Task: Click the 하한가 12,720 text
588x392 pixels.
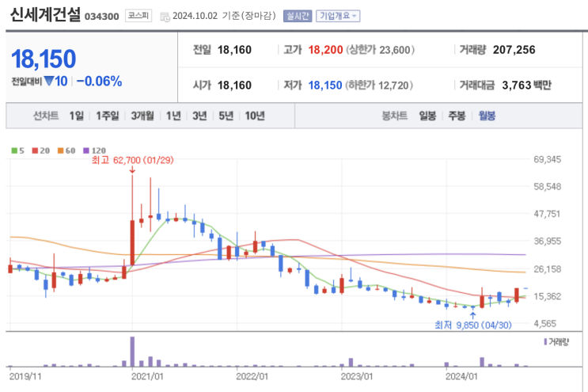Action: [379, 86]
